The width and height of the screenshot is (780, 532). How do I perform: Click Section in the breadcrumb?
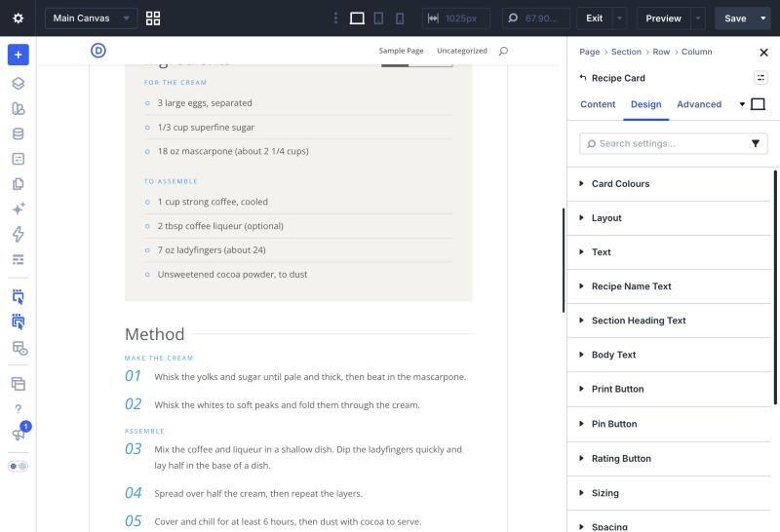pyautogui.click(x=626, y=52)
